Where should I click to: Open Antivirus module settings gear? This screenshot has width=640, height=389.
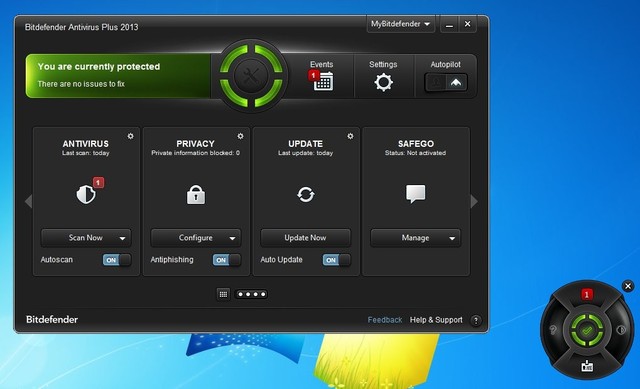click(130, 136)
